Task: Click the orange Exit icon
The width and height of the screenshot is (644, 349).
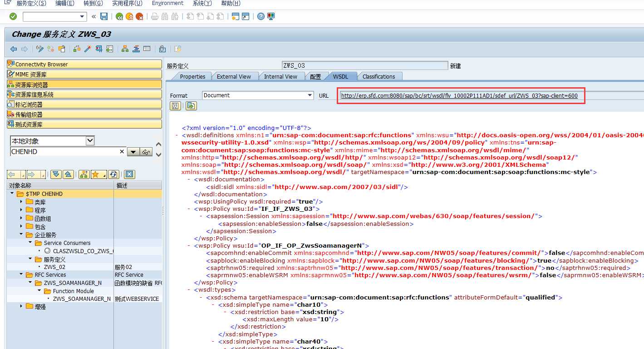Action: pos(129,17)
